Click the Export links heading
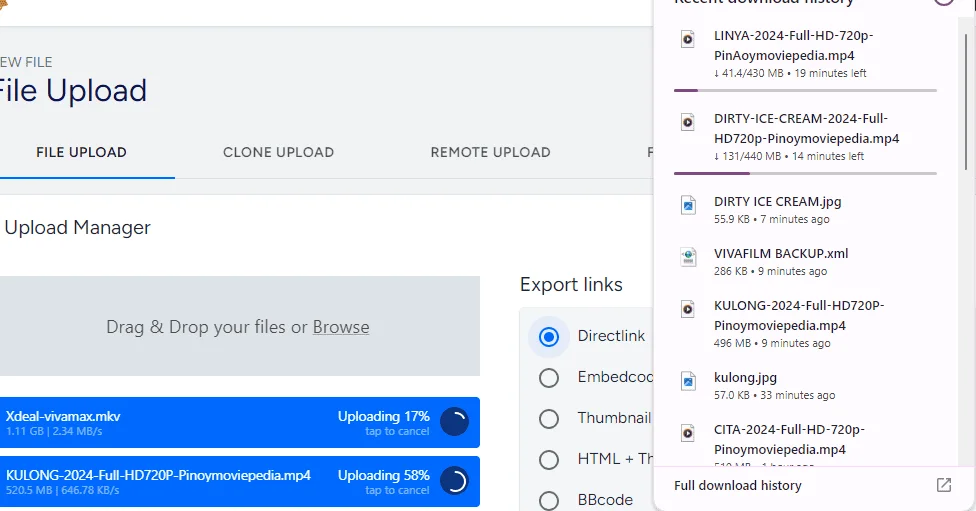The image size is (976, 511). (x=571, y=284)
